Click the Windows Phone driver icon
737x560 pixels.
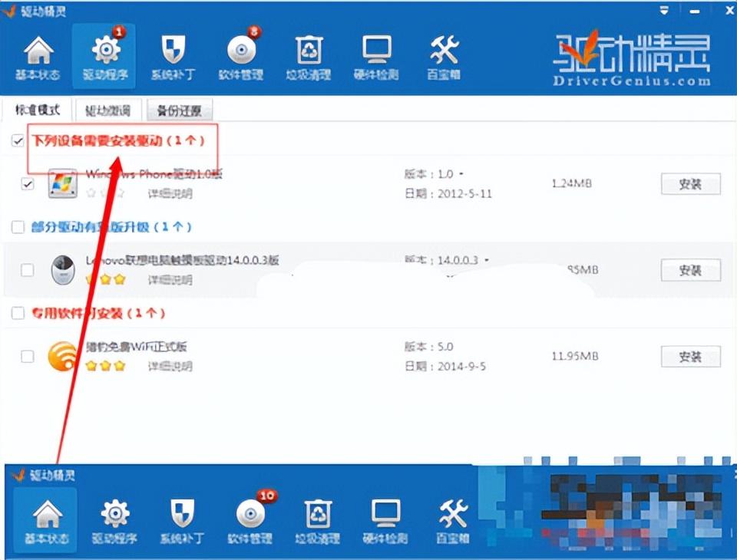62,183
